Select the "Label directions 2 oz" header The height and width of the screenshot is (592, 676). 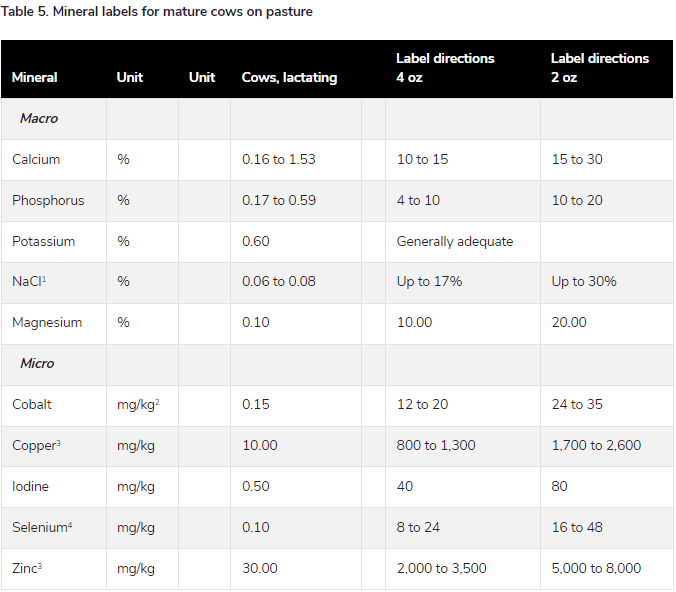tap(599, 68)
